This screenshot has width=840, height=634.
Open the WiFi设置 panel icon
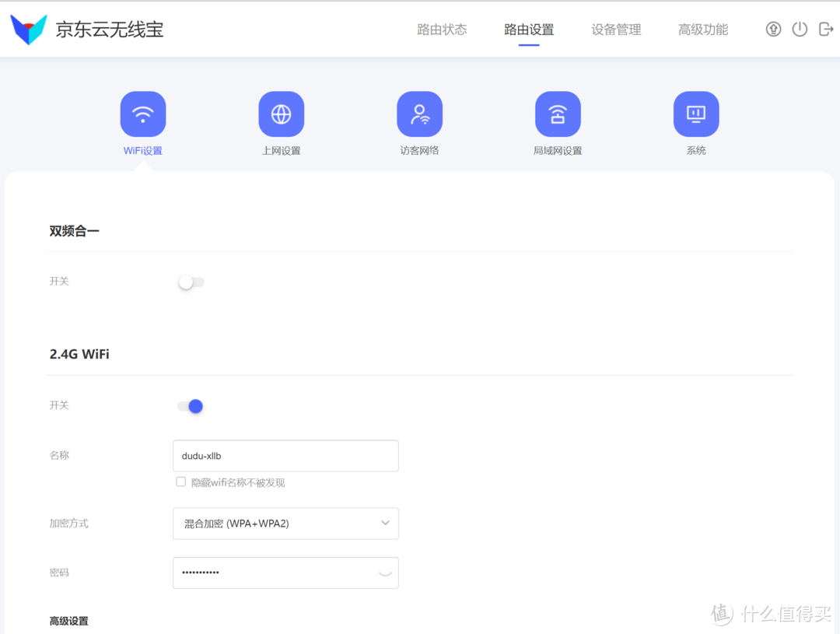pyautogui.click(x=142, y=114)
